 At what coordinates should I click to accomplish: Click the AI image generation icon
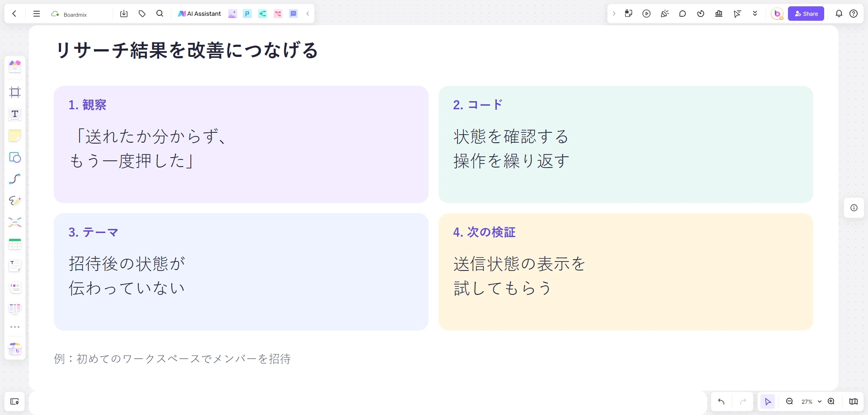click(232, 14)
